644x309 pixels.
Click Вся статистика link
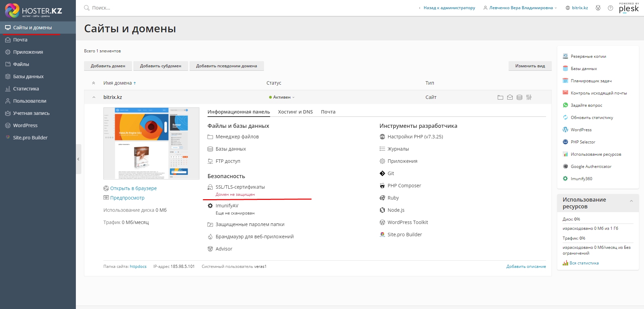pos(584,263)
